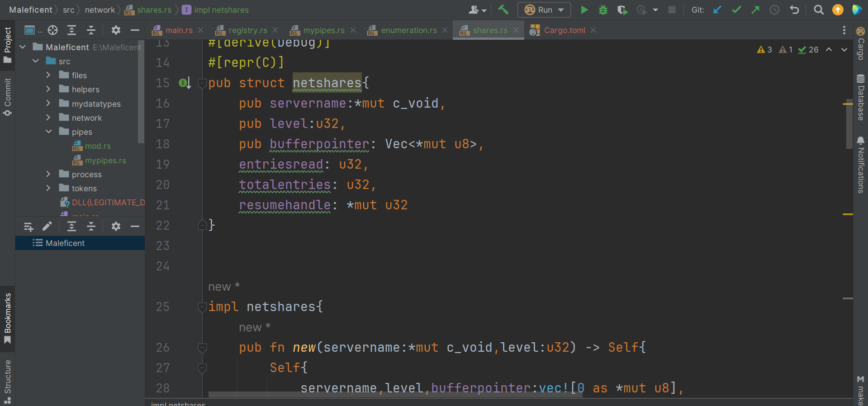Collapse the Maleficent root folder

click(22, 47)
